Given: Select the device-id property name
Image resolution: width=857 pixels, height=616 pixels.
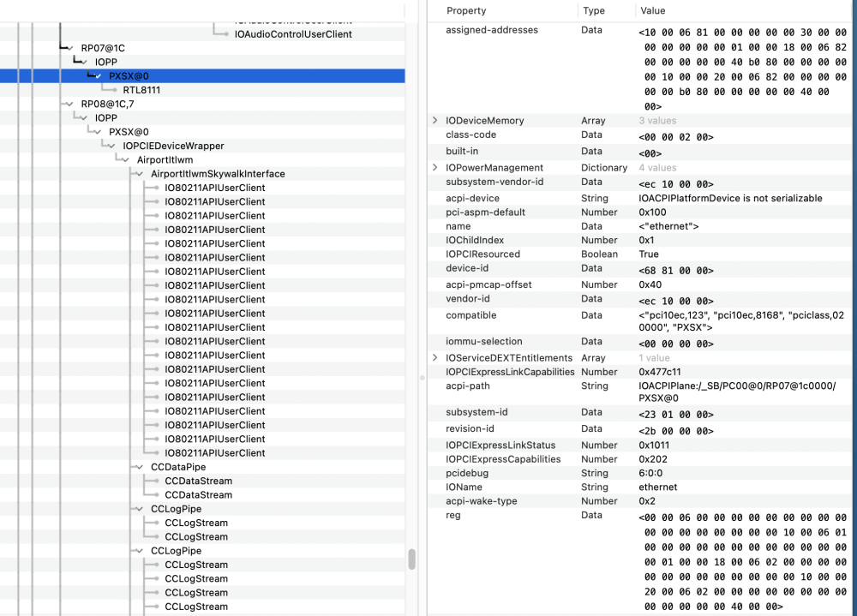Looking at the screenshot, I should coord(467,268).
